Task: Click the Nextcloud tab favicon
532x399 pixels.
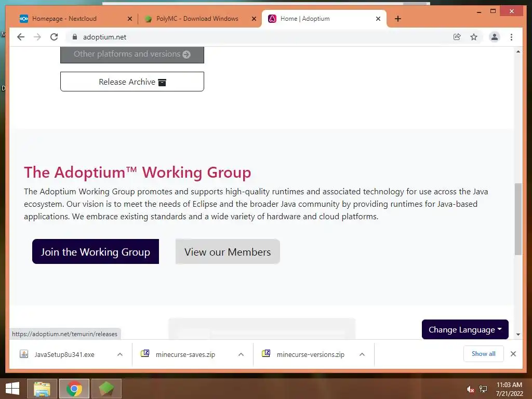Action: coord(24,19)
